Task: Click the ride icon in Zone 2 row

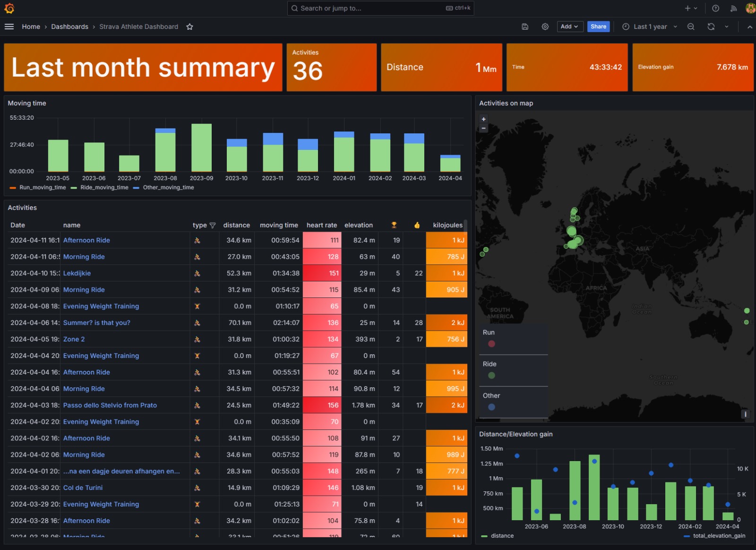Action: [197, 340]
